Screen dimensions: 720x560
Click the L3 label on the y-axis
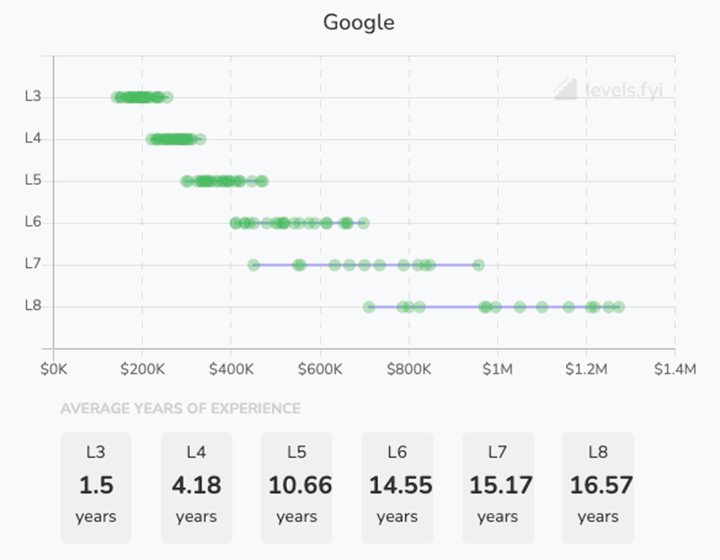click(x=33, y=97)
